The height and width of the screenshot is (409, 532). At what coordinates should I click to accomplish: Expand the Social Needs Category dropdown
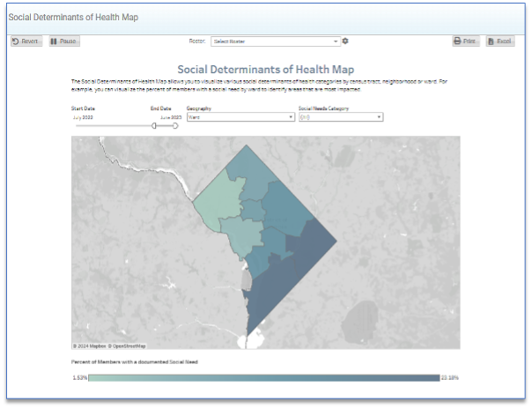[x=340, y=116]
